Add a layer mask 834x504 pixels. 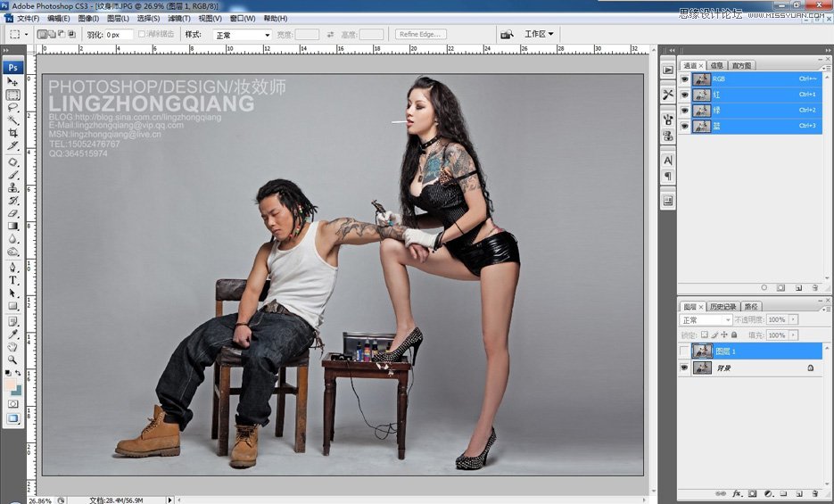click(x=753, y=494)
